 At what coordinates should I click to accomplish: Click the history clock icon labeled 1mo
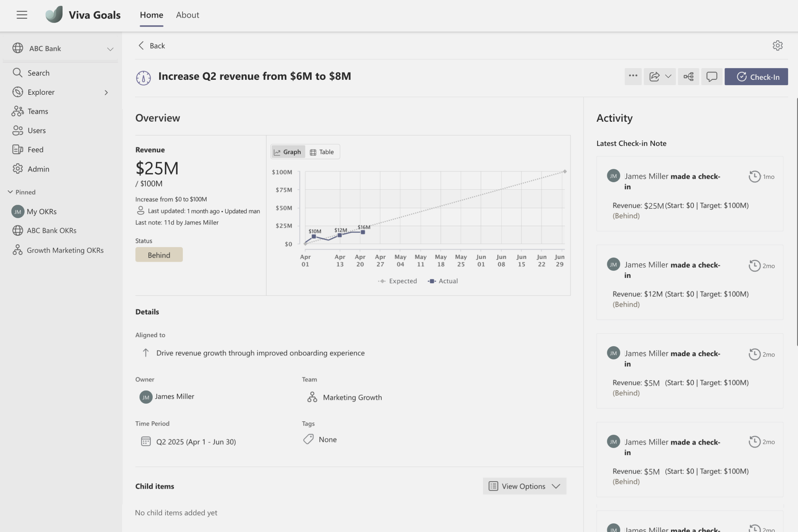[754, 177]
